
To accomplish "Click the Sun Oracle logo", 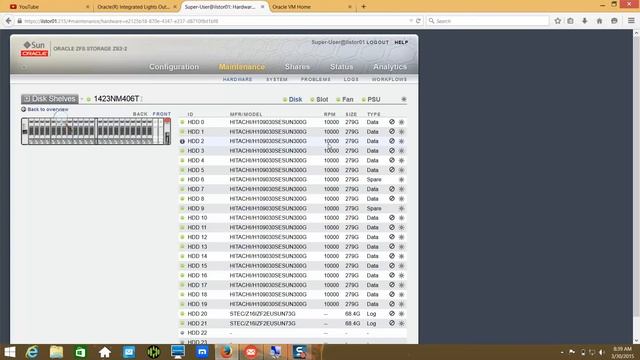I will (35, 49).
